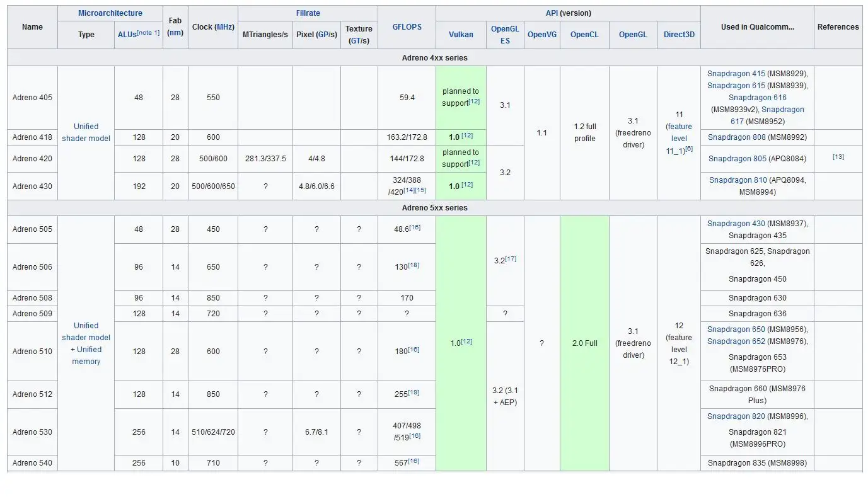This screenshot has height=504, width=868.
Task: Follow the ALUs column header link
Action: click(126, 35)
